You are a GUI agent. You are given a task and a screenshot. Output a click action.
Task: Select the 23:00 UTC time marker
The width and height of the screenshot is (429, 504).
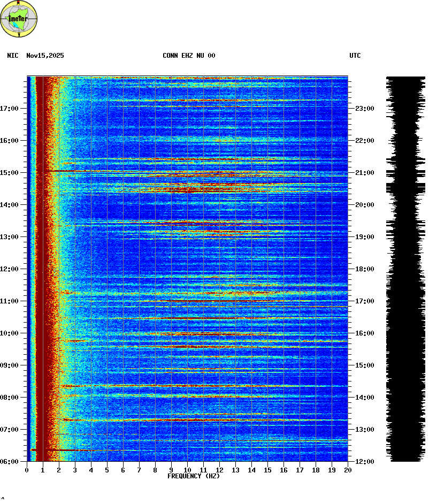point(364,109)
